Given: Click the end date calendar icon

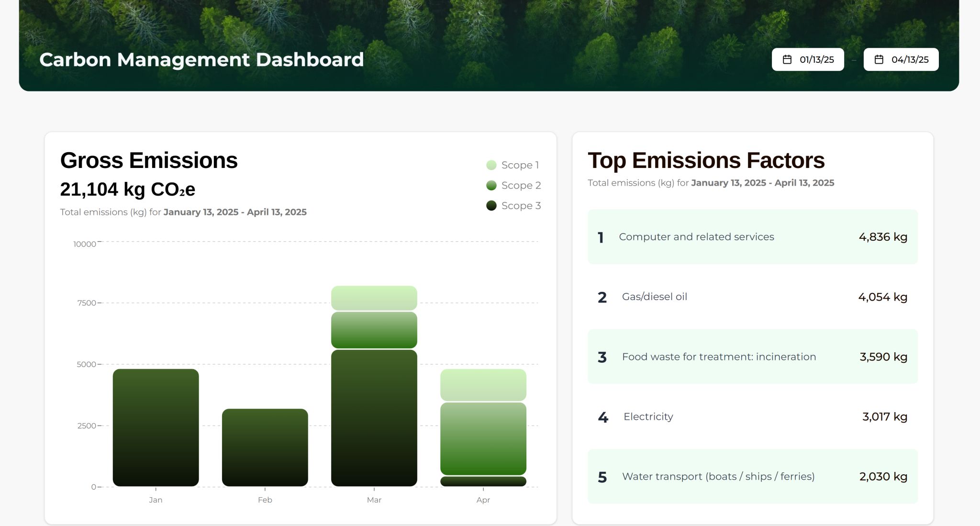Looking at the screenshot, I should (x=879, y=59).
